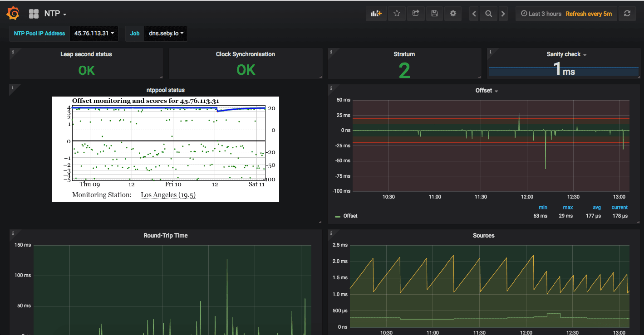The image size is (644, 335).
Task: Click the Add panel icon
Action: [x=376, y=14]
